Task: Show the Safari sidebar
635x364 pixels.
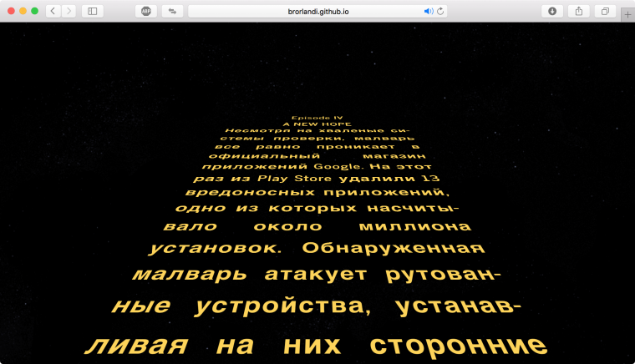Action: pyautogui.click(x=93, y=12)
